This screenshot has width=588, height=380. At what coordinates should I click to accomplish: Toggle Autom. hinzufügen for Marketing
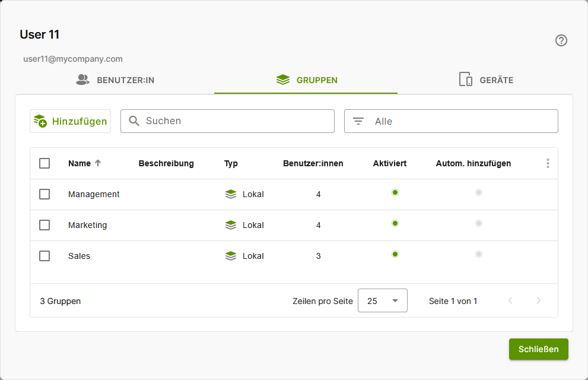click(478, 223)
